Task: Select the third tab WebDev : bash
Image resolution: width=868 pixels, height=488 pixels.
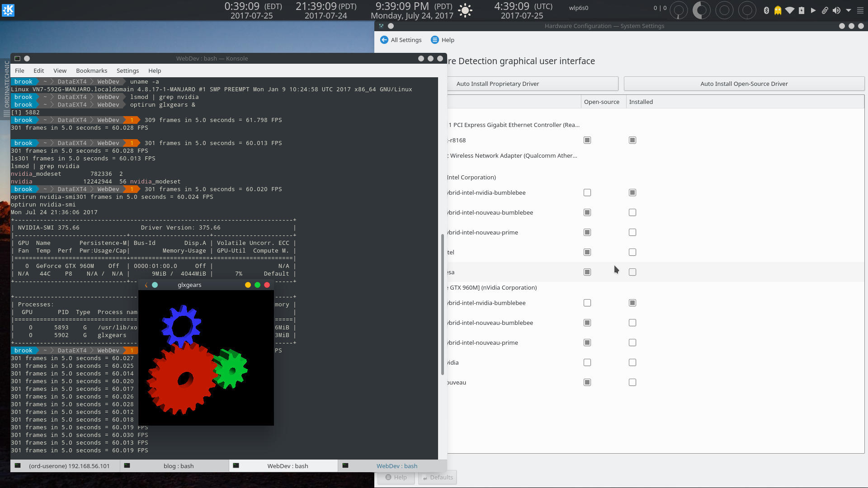Action: (283, 466)
